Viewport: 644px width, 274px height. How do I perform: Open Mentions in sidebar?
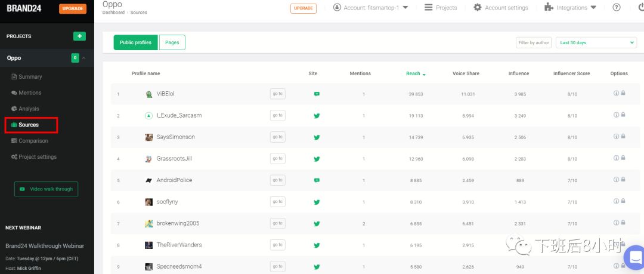click(26, 93)
